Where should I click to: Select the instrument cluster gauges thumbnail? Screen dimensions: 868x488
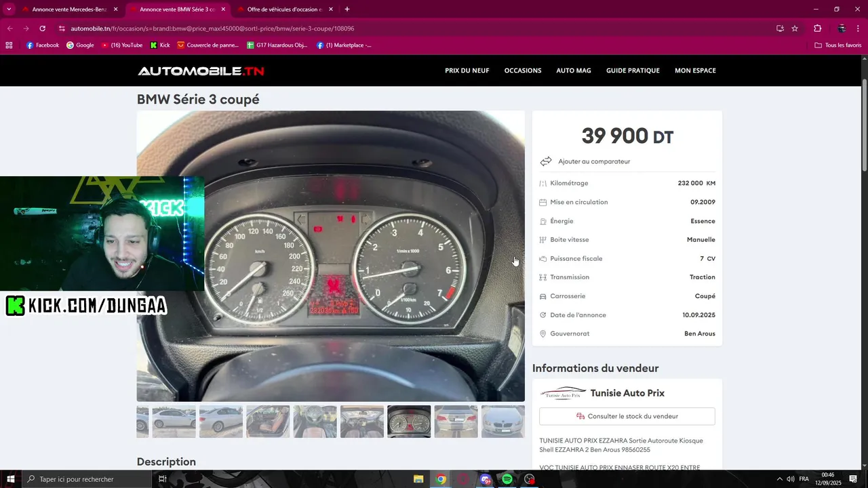click(x=409, y=422)
